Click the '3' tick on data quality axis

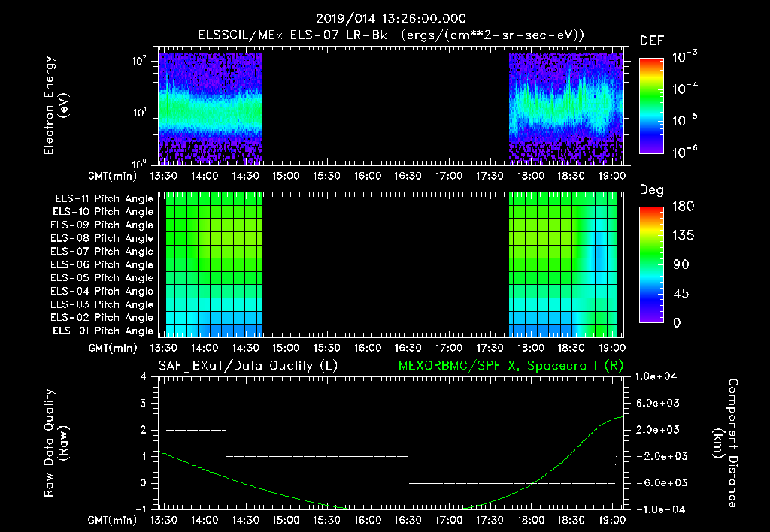pyautogui.click(x=144, y=403)
